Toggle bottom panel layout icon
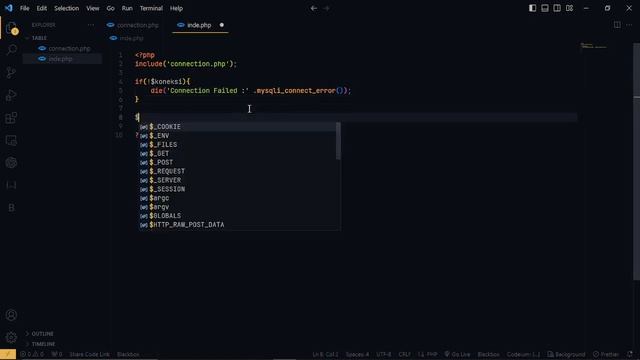 (544, 8)
